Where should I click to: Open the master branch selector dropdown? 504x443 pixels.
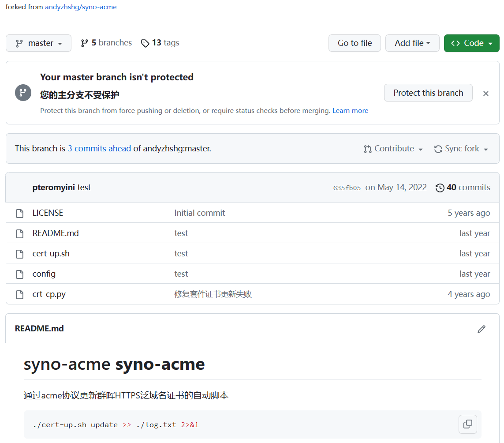click(38, 43)
